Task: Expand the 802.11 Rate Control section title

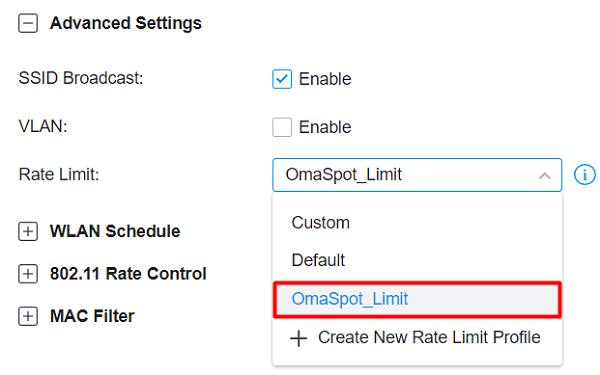Action: click(x=128, y=274)
